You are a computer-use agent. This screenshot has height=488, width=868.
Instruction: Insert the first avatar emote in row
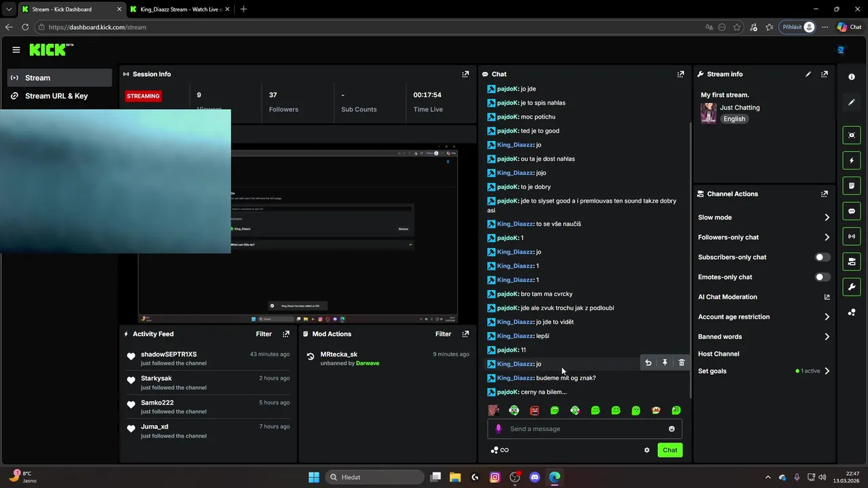click(494, 410)
